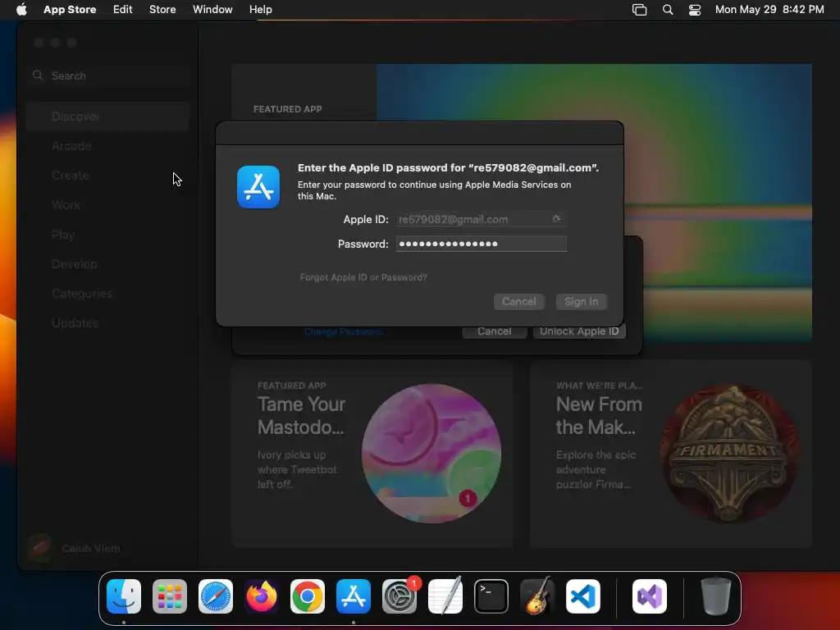840x630 pixels.
Task: Open Terminal from the Dock
Action: (491, 596)
